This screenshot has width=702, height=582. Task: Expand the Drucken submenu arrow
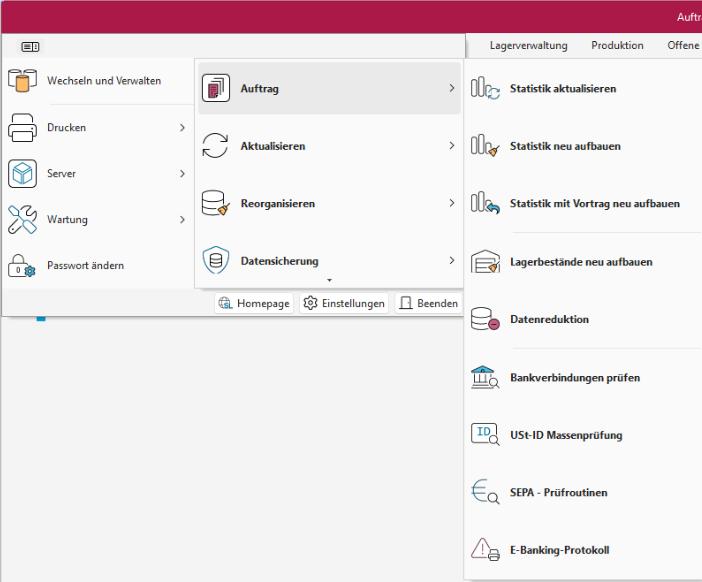coord(182,128)
